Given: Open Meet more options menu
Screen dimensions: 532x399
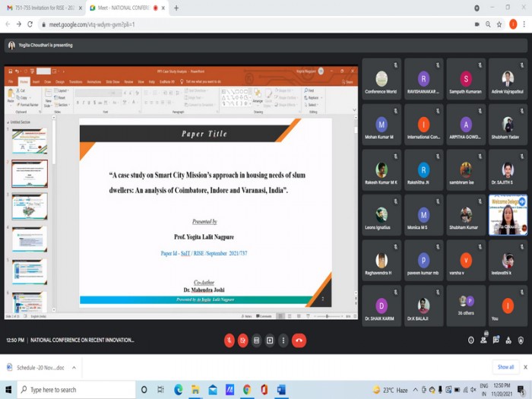Looking at the screenshot, I should point(283,340).
